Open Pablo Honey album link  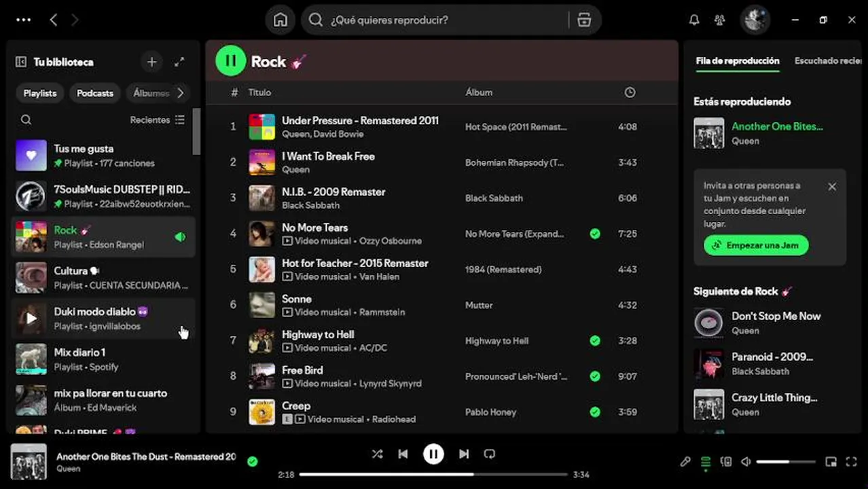(x=490, y=412)
